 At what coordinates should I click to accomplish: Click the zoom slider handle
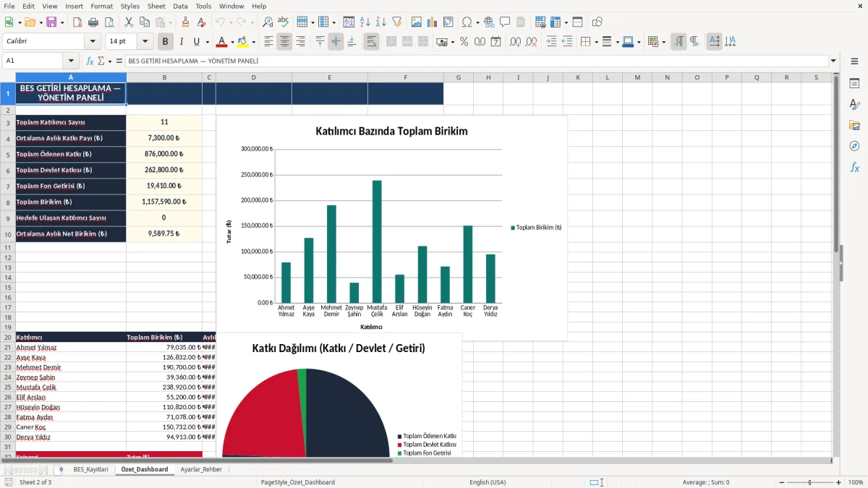click(809, 482)
